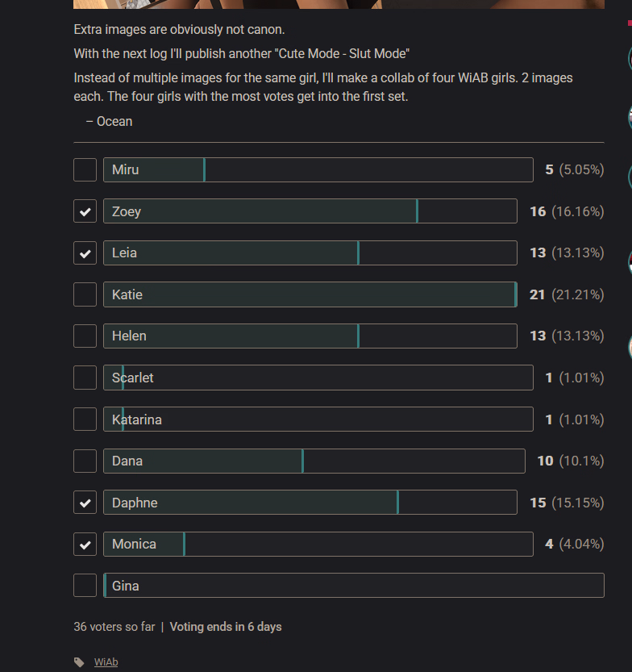Tick the checkbox next to Katarina
The width and height of the screenshot is (632, 672).
coord(85,419)
